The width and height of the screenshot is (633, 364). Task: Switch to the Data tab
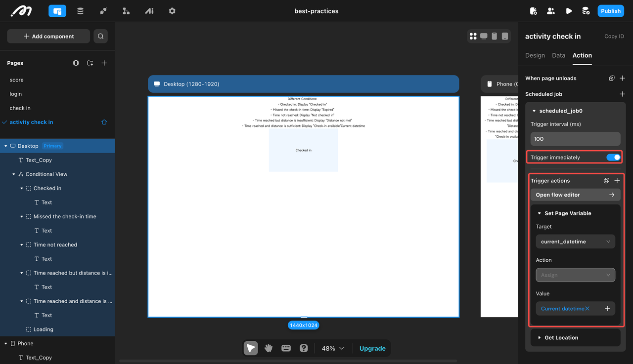tap(558, 55)
